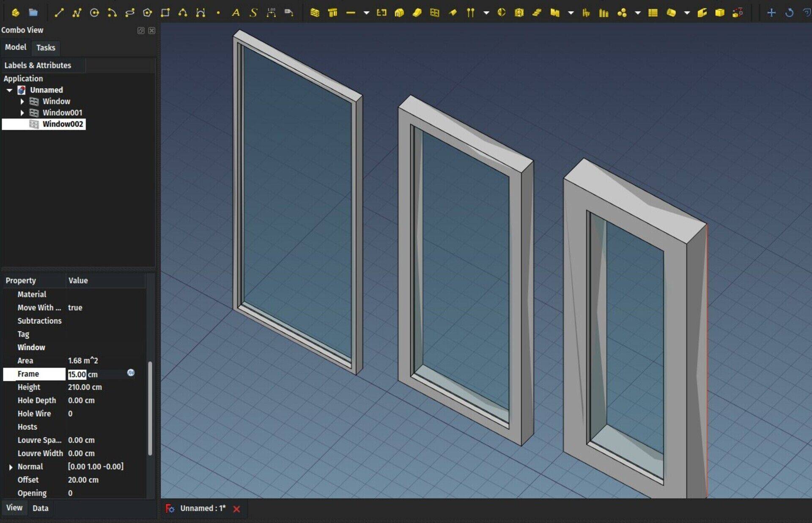The height and width of the screenshot is (523, 812).
Task: Select the Polyline (wire) tool
Action: (x=77, y=13)
